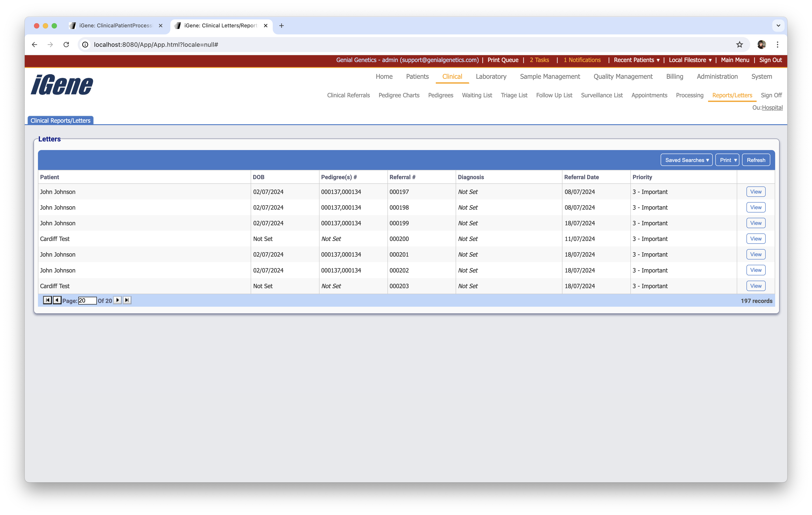Click the Refresh button
Viewport: 812px width, 515px height.
pyautogui.click(x=756, y=160)
